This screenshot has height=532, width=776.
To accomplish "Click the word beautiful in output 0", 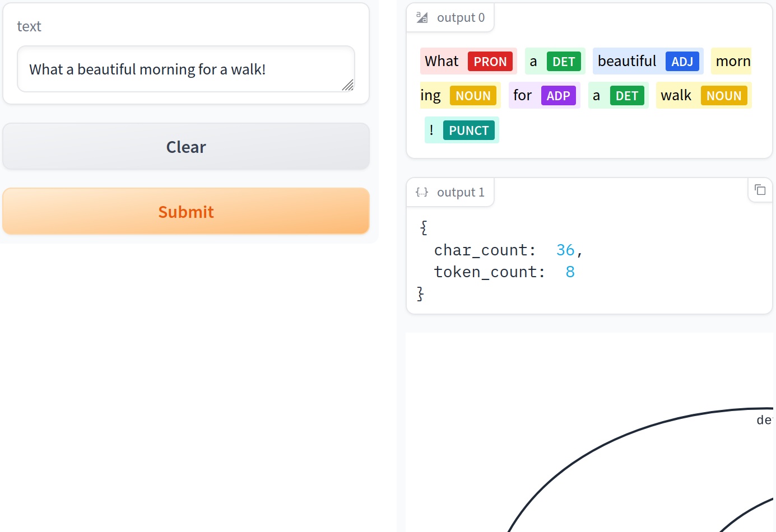I will (626, 62).
